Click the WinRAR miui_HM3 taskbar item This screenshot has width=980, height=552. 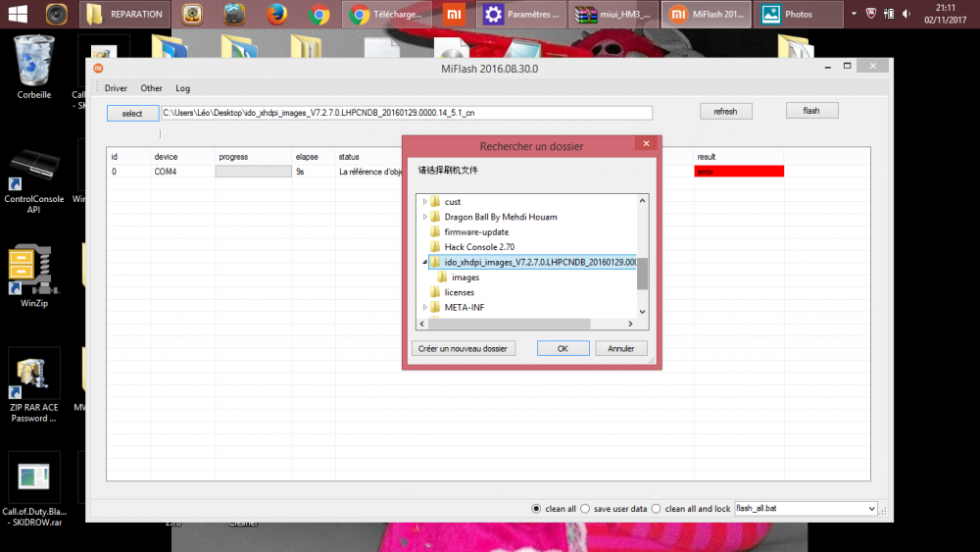point(615,15)
